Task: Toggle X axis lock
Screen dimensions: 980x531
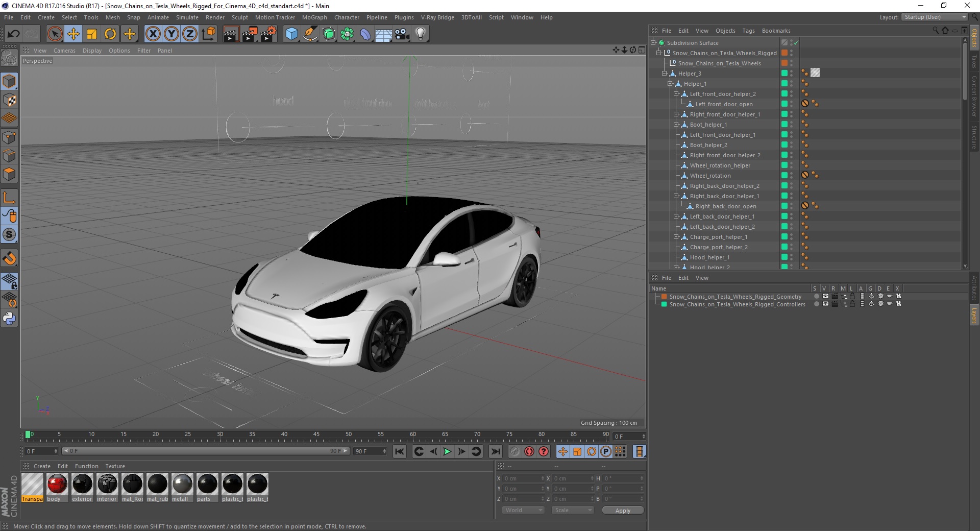Action: tap(153, 34)
